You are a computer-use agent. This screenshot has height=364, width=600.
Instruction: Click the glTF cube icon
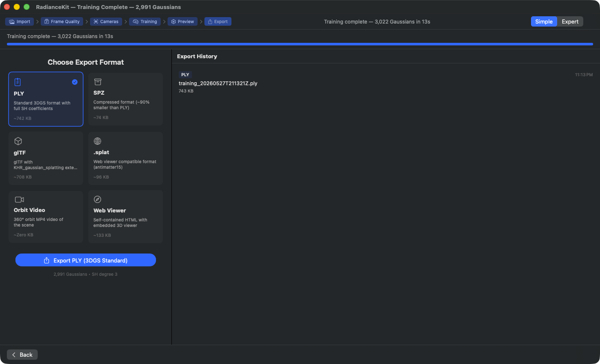tap(18, 141)
